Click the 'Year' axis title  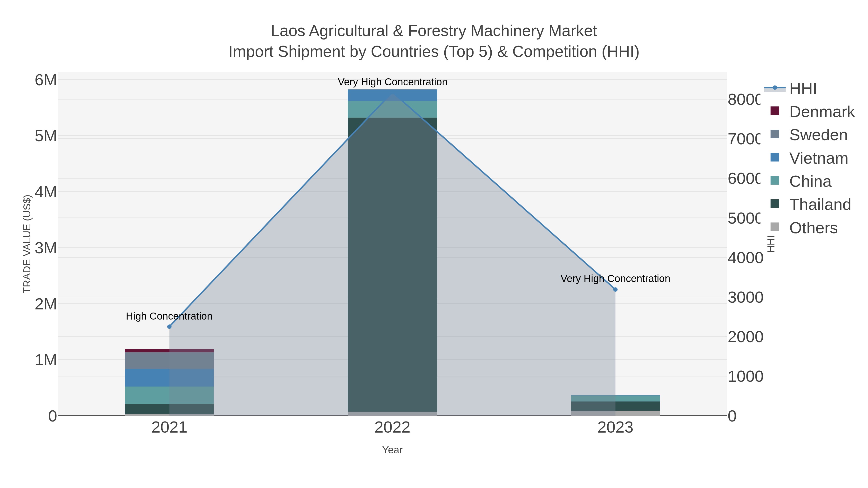(x=392, y=450)
